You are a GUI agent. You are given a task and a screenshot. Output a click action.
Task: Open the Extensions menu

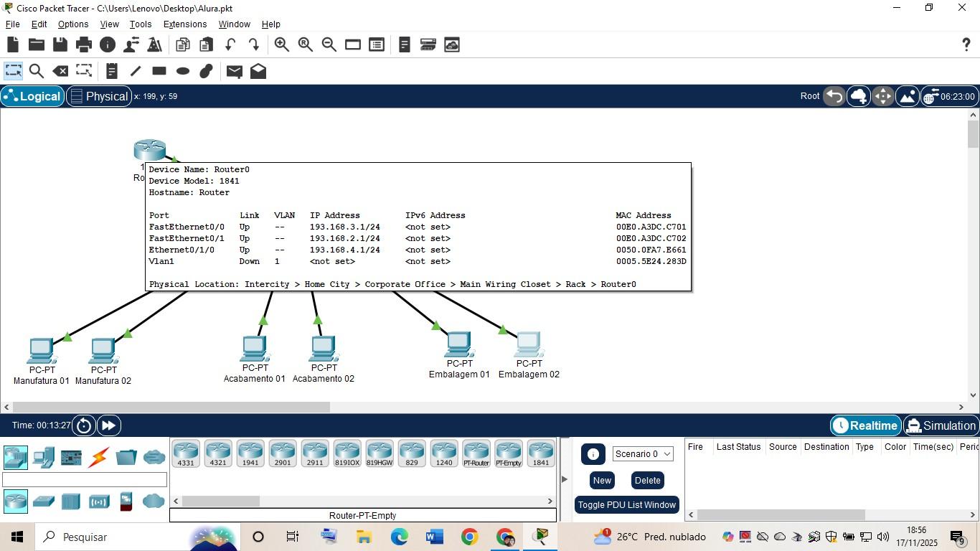pos(185,24)
